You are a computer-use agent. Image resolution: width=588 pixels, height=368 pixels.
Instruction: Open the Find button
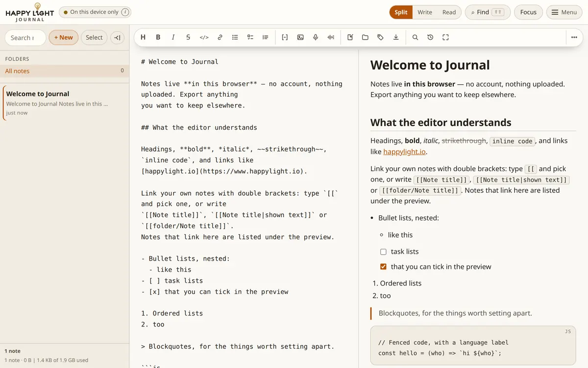(488, 12)
